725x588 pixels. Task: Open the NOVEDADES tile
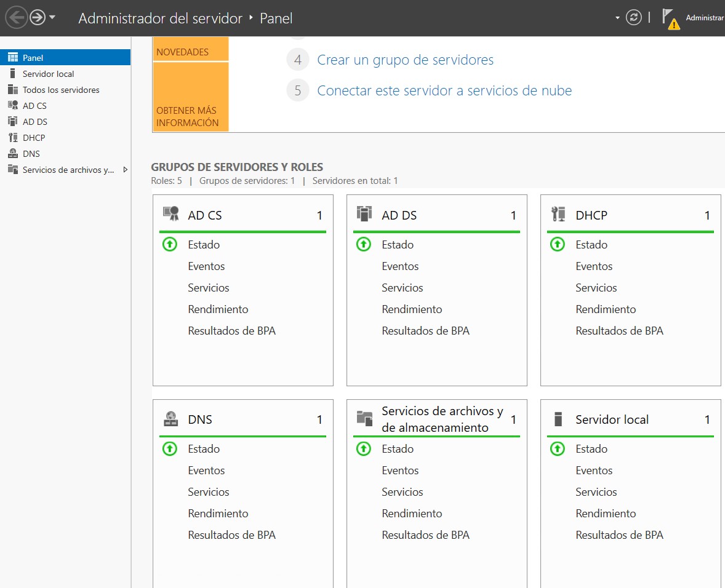pyautogui.click(x=191, y=49)
